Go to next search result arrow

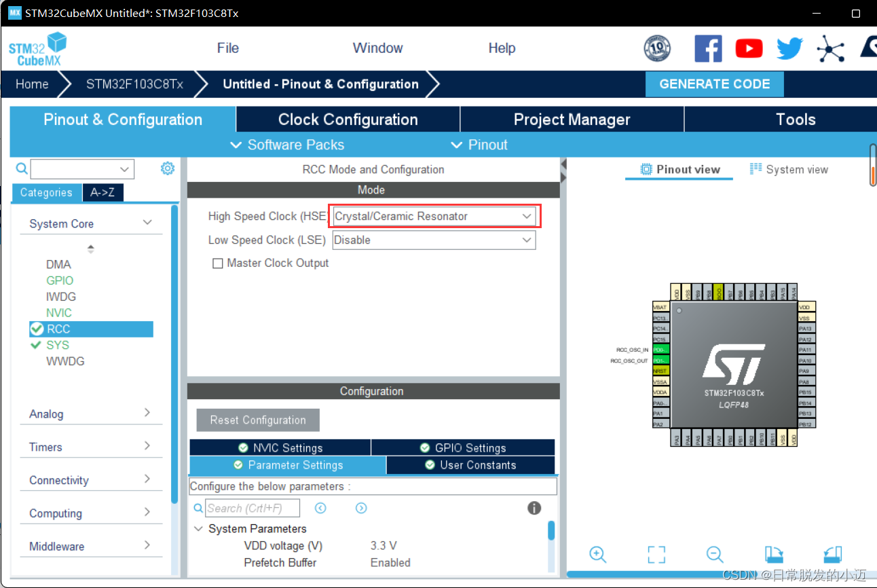[x=361, y=508]
